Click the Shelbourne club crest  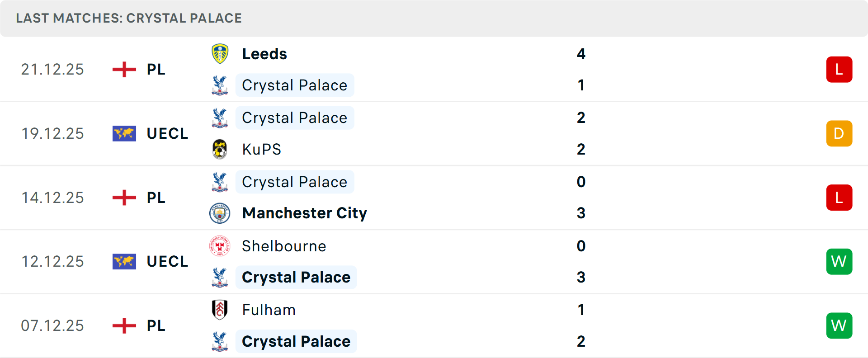click(x=220, y=246)
